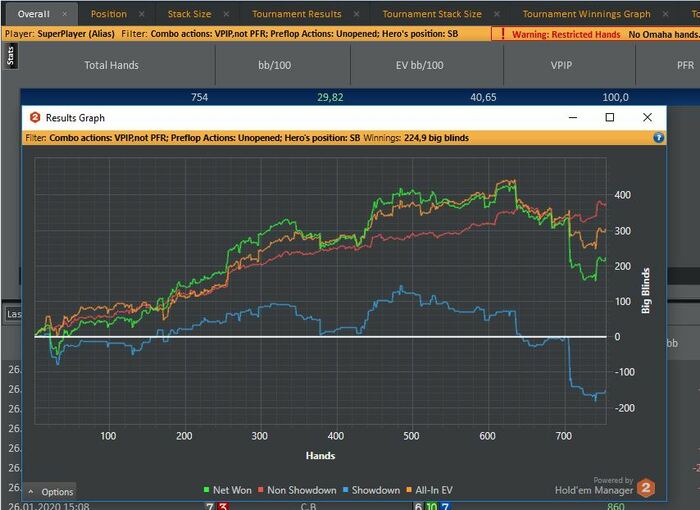
Task: Click the SuperPlayer (Alias) player name
Action: [76, 33]
